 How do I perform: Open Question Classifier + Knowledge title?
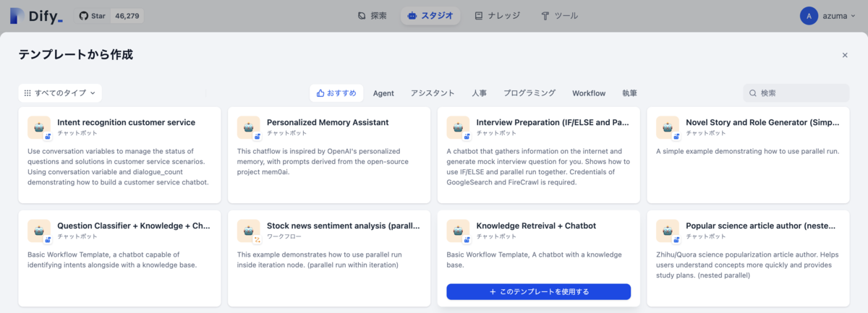pos(134,226)
